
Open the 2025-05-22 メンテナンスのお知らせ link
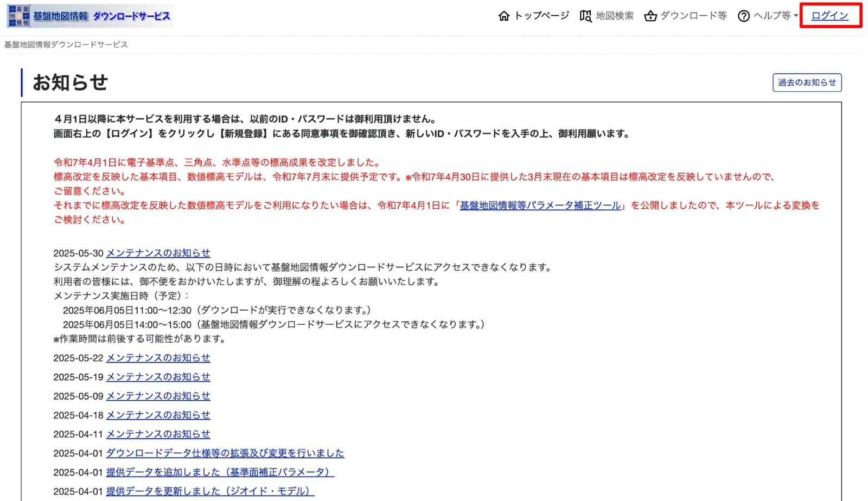click(158, 358)
